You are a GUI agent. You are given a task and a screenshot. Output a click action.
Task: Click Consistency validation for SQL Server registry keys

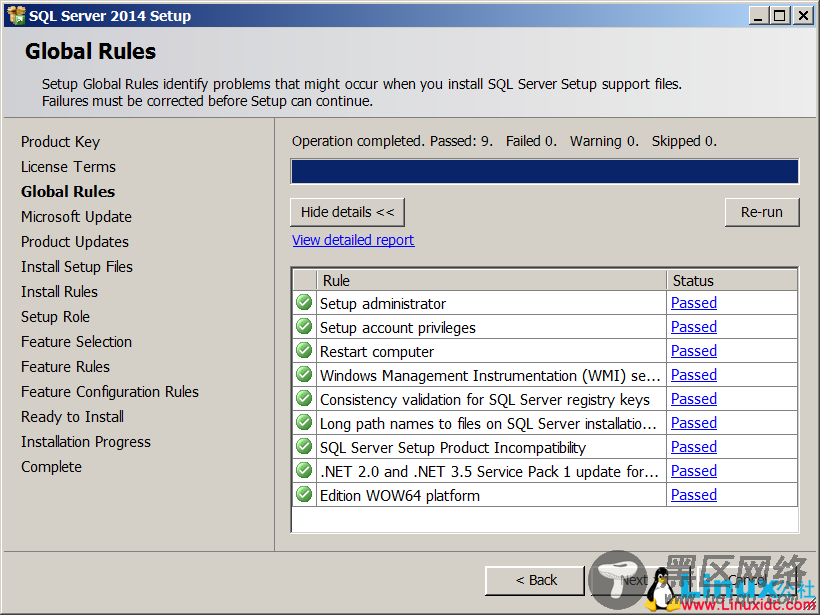pyautogui.click(x=485, y=400)
